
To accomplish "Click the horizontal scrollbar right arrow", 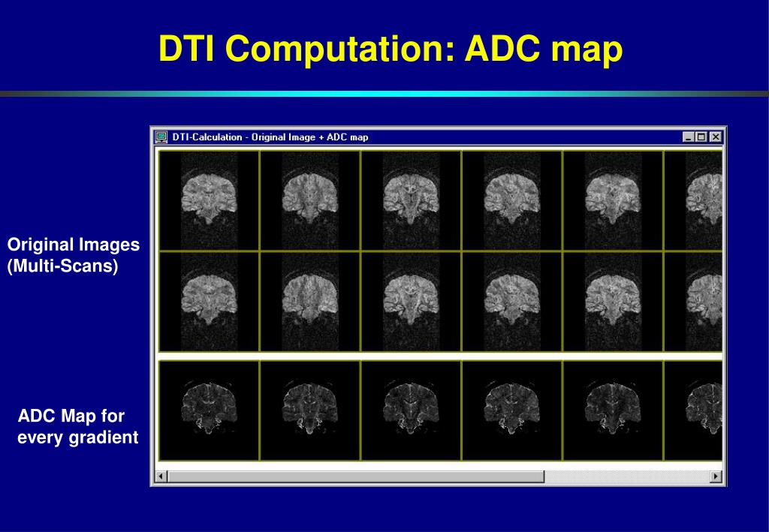I will click(x=716, y=476).
